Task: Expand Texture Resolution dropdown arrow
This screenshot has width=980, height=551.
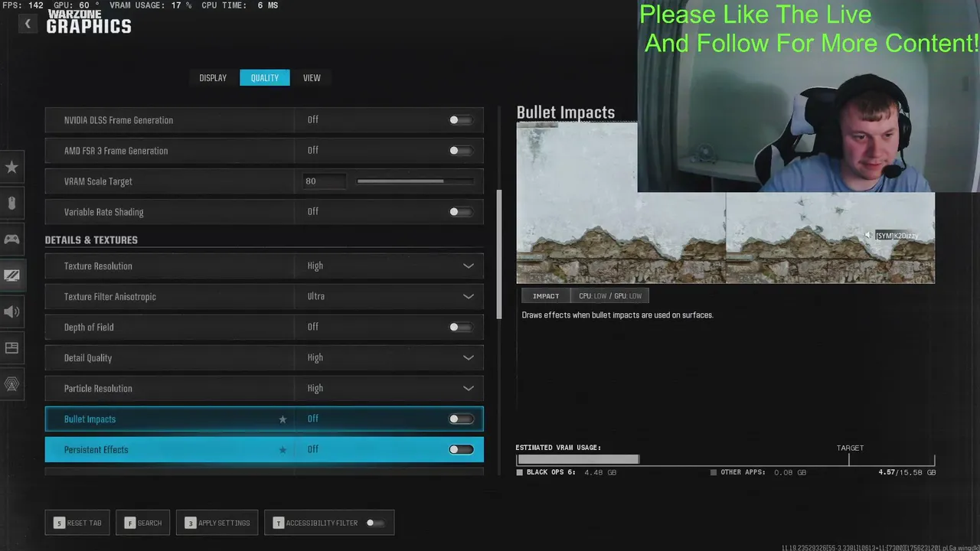Action: [468, 266]
